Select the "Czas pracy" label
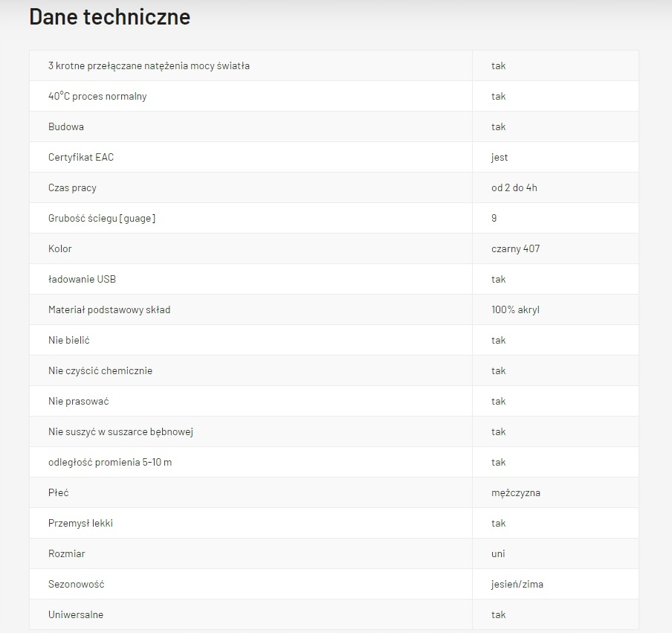Image resolution: width=672 pixels, height=633 pixels. point(72,188)
